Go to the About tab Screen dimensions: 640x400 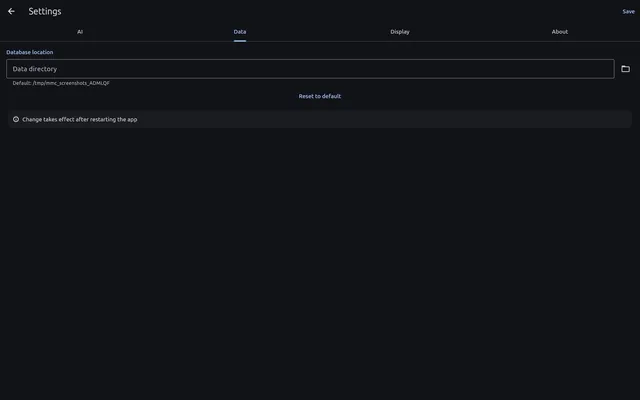[560, 32]
